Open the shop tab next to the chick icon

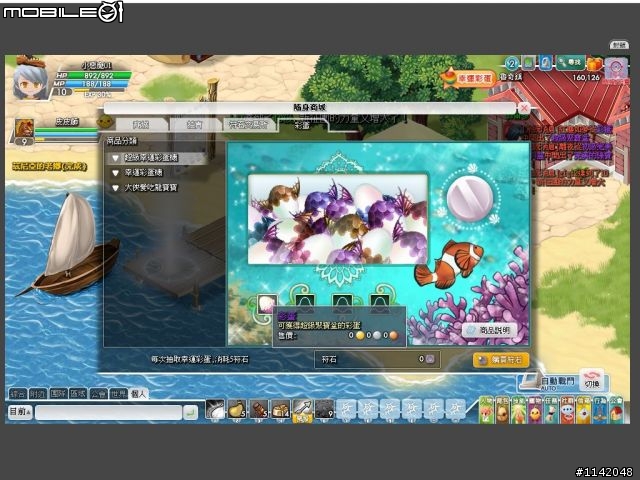pyautogui.click(x=142, y=125)
